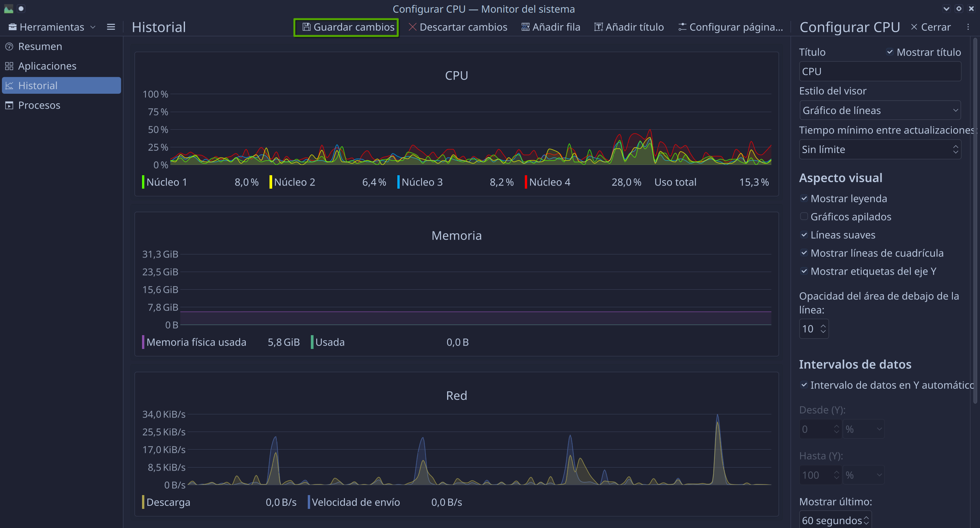Click the Guardar cambios save icon
This screenshot has width=980, height=528.
tap(306, 27)
